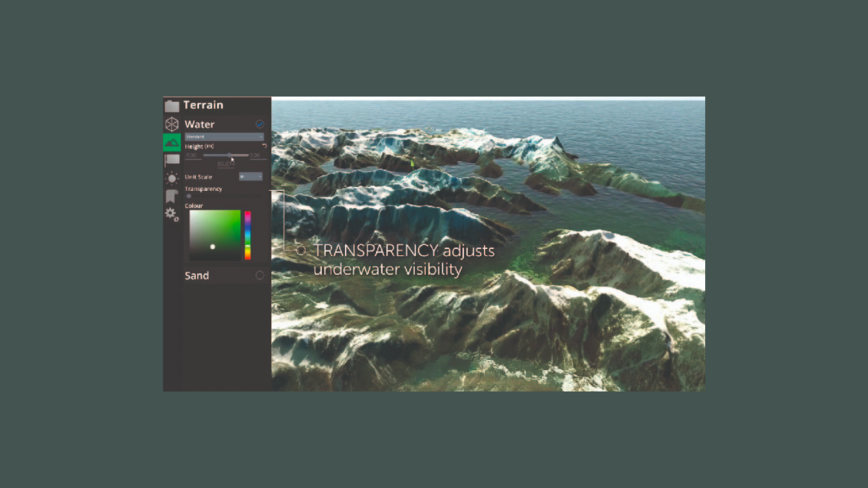868x488 pixels.
Task: Click the water Height slider track
Action: tap(226, 155)
